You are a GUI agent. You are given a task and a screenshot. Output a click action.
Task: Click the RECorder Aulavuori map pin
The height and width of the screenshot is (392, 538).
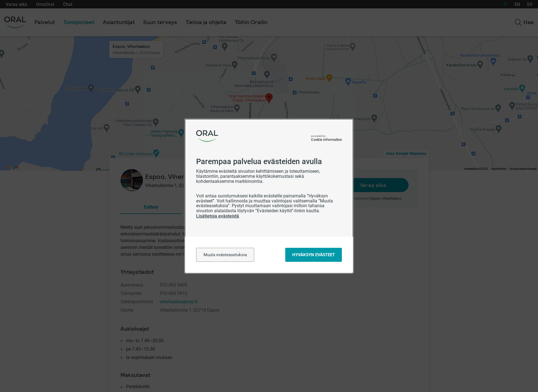point(156,153)
